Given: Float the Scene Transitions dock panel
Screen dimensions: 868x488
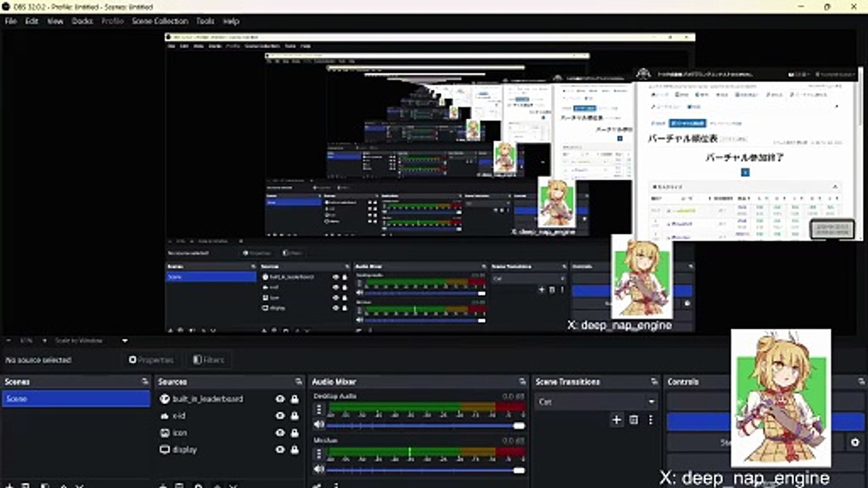Looking at the screenshot, I should click(654, 382).
